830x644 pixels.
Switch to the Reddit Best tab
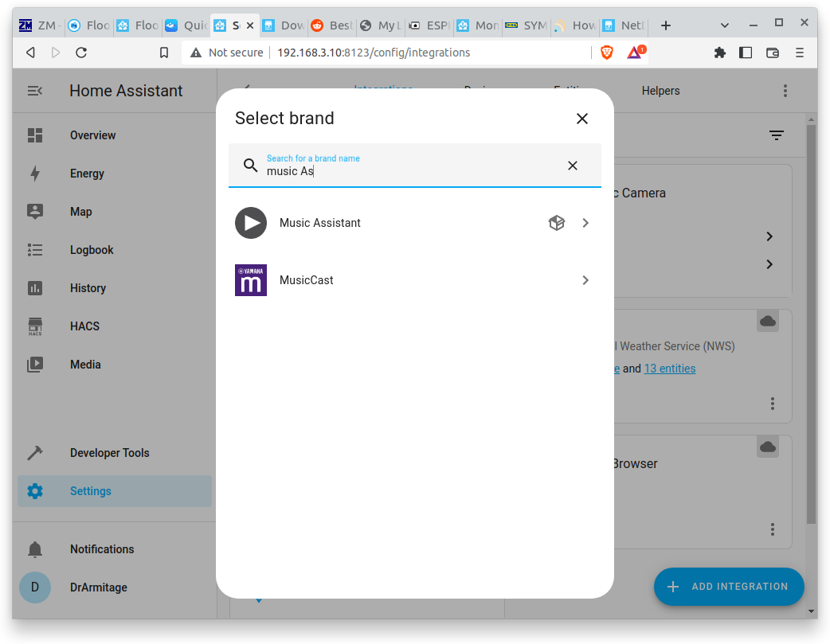331,25
